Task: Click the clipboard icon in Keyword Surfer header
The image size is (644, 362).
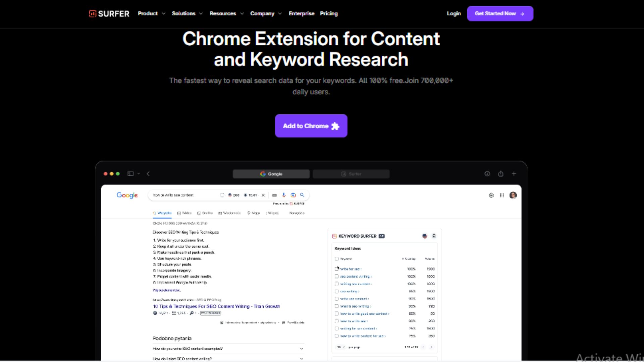Action: [434, 236]
